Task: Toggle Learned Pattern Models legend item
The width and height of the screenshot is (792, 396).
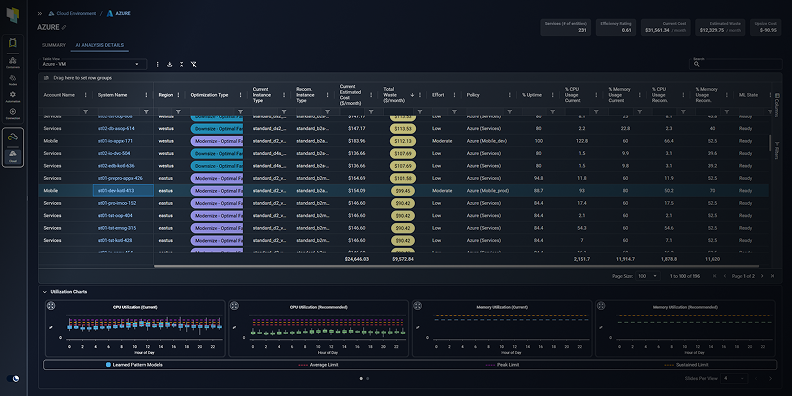Action: 134,365
